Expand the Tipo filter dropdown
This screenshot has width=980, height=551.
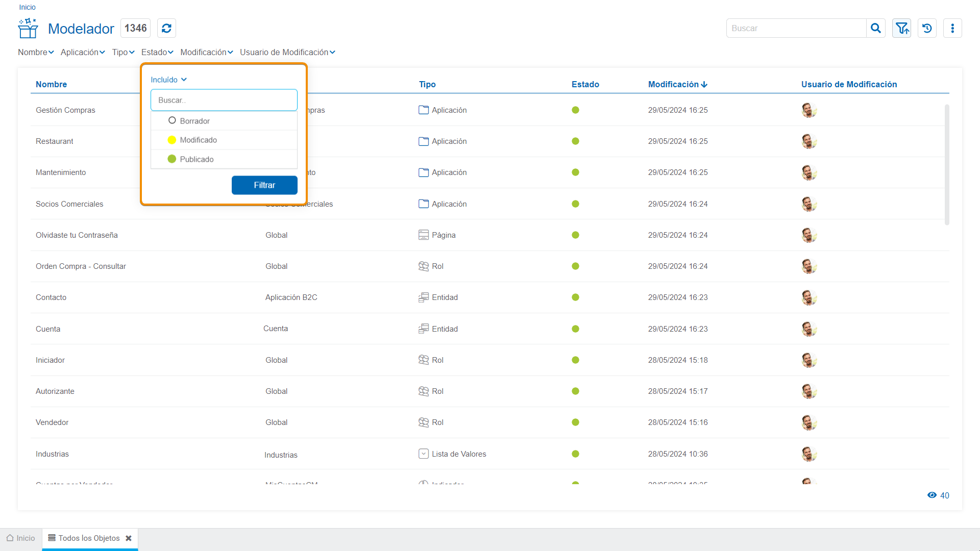click(x=123, y=52)
